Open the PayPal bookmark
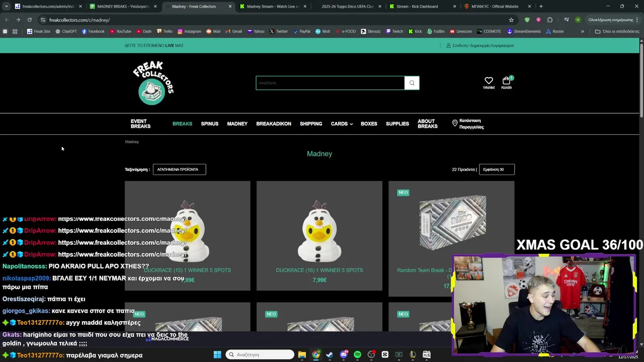Image resolution: width=644 pixels, height=362 pixels. (x=301, y=31)
